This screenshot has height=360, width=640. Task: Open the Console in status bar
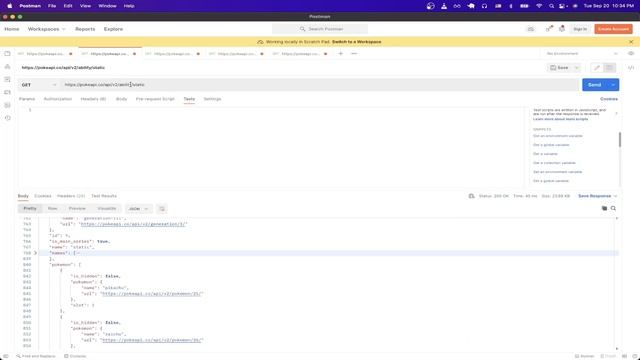[75, 356]
